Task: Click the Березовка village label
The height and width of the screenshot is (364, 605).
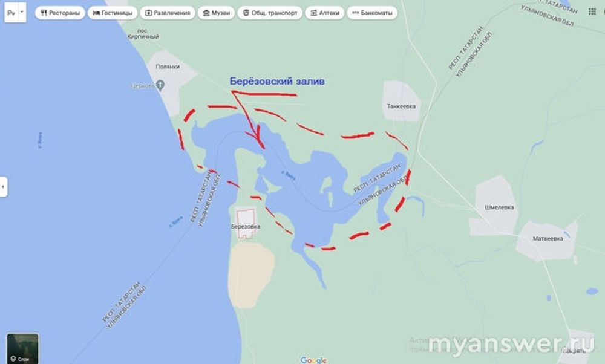Action: [x=246, y=226]
